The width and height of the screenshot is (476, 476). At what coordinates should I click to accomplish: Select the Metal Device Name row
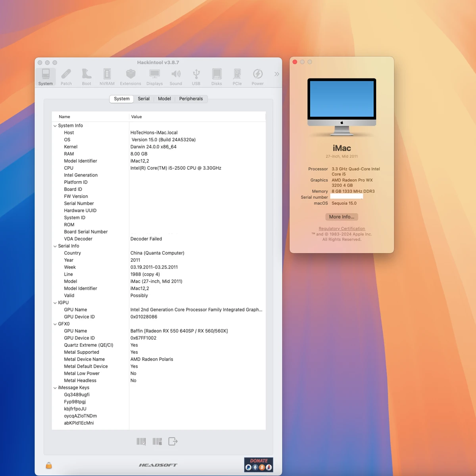click(159, 359)
